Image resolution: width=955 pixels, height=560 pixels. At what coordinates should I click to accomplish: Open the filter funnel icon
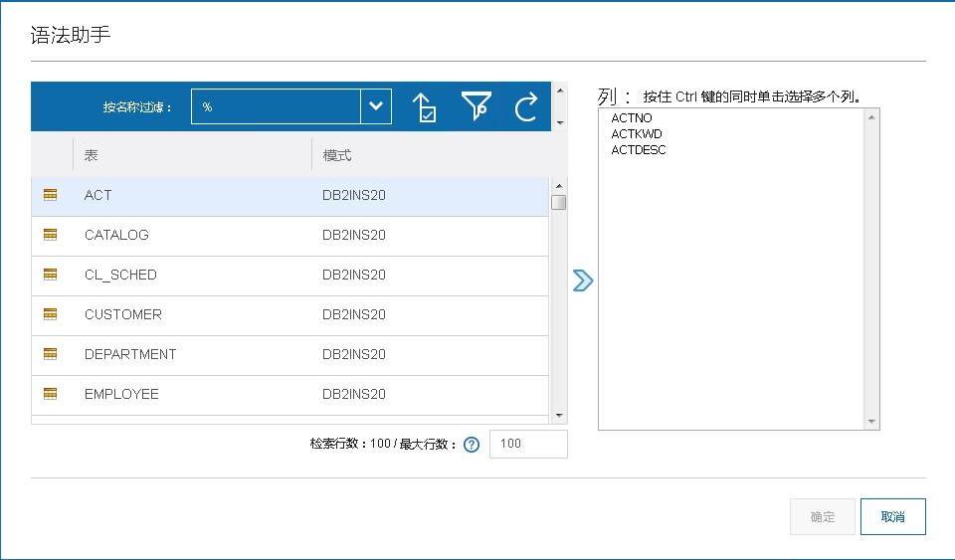coord(476,105)
